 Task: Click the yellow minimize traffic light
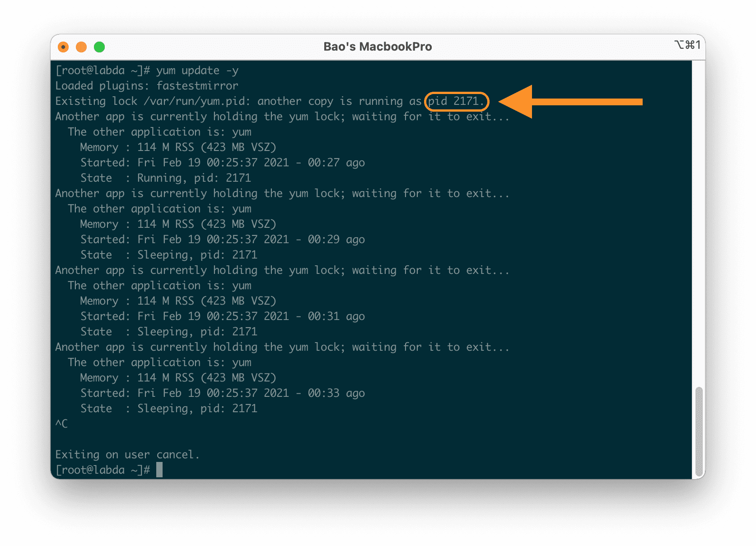[81, 47]
